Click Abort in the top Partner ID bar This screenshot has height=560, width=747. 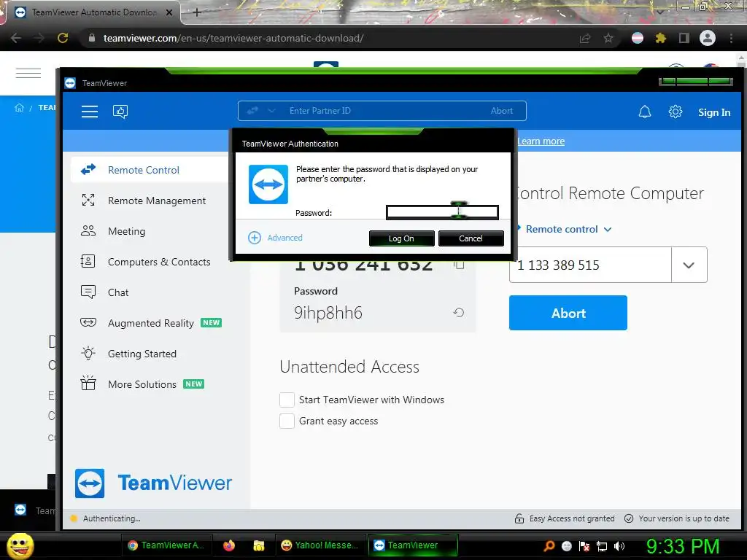click(502, 111)
